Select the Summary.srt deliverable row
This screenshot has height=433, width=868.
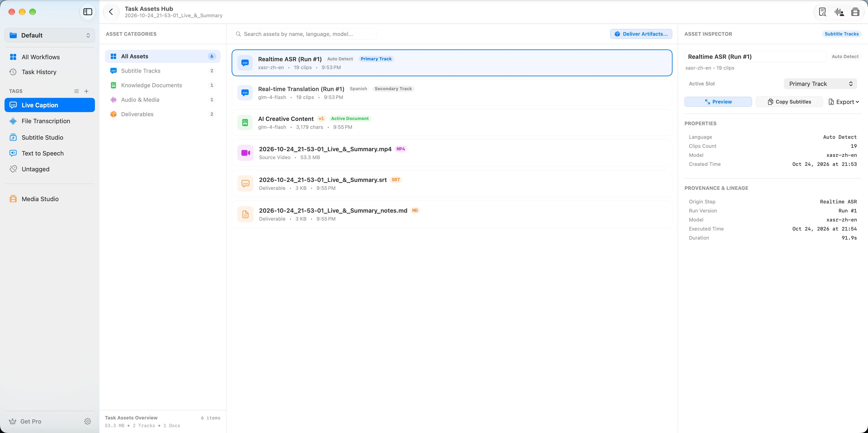[x=452, y=184]
